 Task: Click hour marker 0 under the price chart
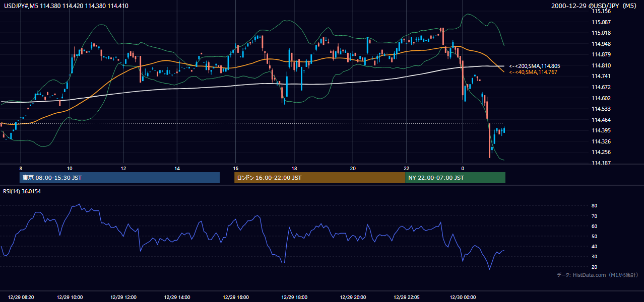point(462,168)
